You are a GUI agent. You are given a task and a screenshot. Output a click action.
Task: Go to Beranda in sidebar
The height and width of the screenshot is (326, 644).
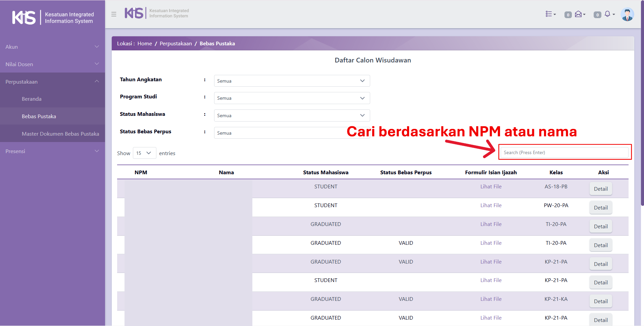tap(32, 99)
